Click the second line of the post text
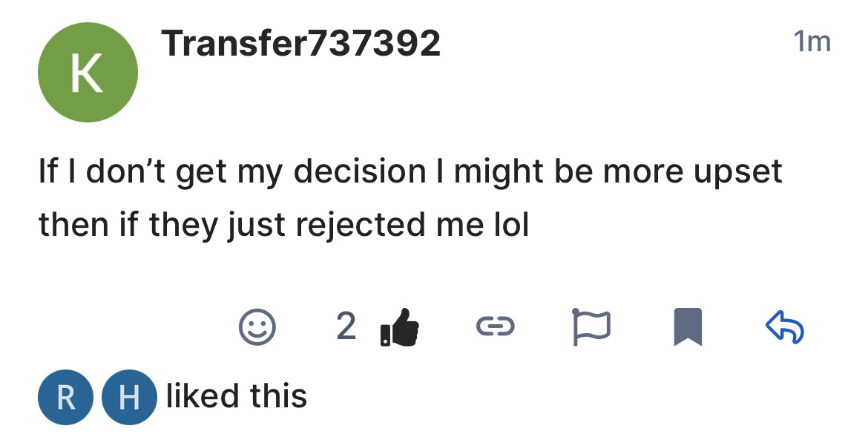The image size is (868, 440). point(283,224)
